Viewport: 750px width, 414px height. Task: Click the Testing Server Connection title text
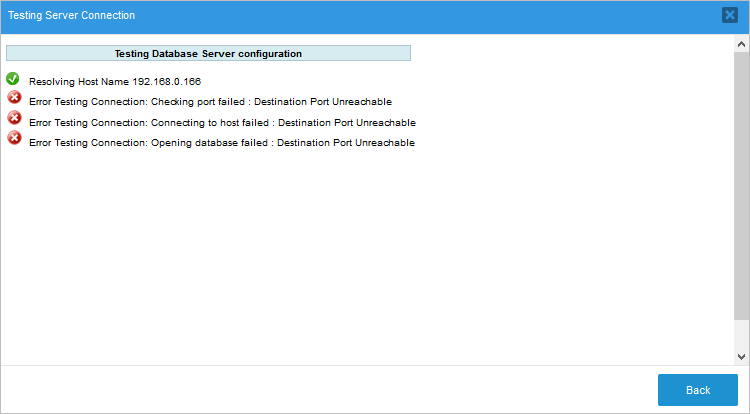[71, 16]
